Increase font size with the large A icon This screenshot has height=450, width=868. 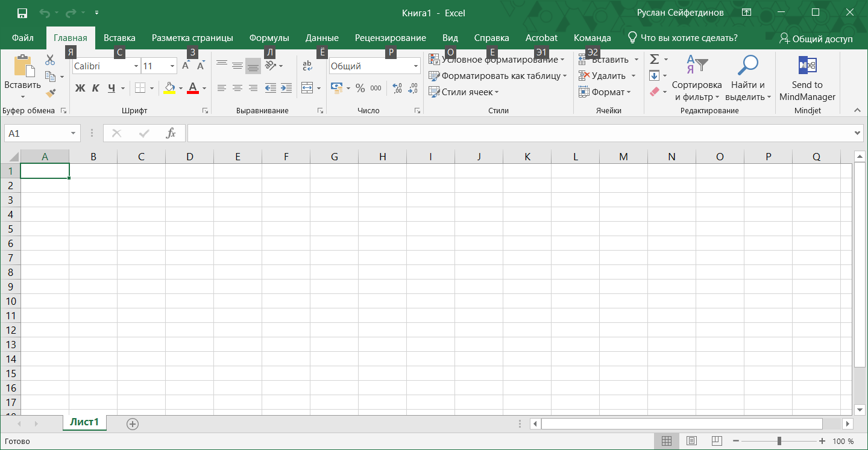(x=186, y=66)
